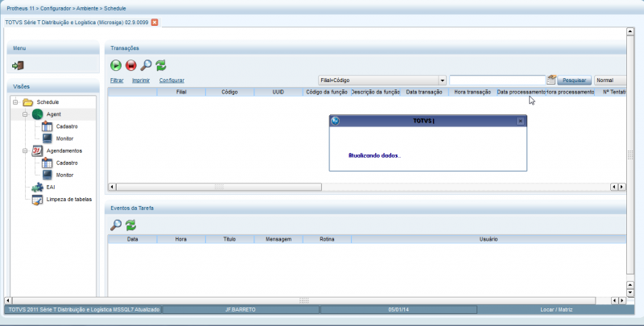Click the Configurar link
The width and height of the screenshot is (644, 326).
pyautogui.click(x=171, y=80)
